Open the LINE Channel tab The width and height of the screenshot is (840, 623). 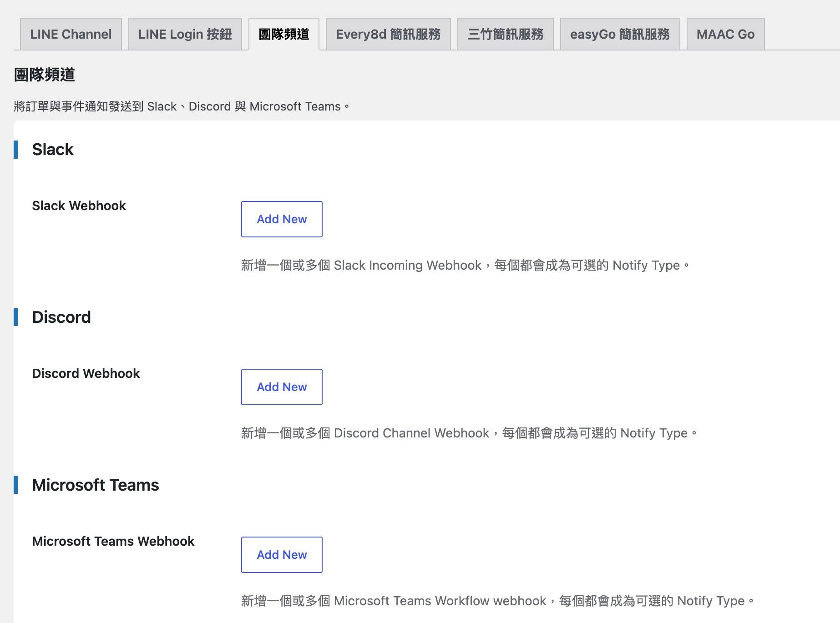pyautogui.click(x=71, y=34)
